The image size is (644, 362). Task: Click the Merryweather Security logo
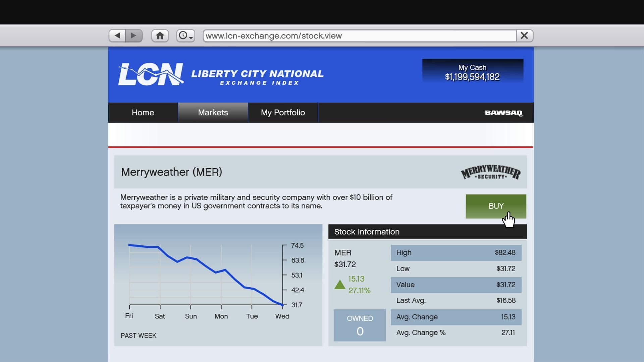coord(491,172)
